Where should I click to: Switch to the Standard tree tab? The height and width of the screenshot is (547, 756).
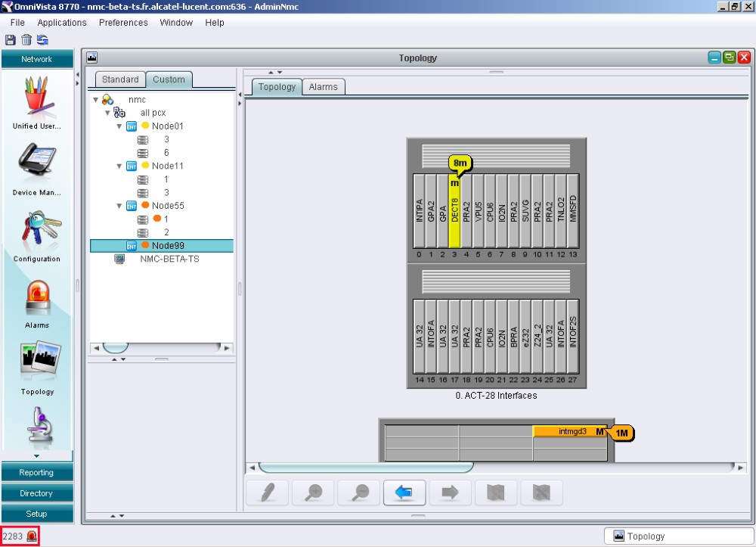click(x=120, y=79)
